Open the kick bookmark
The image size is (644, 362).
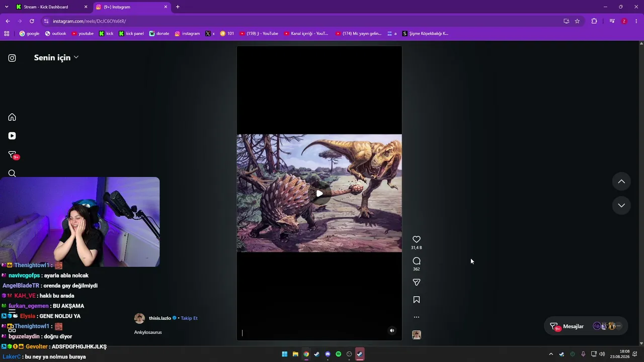click(x=106, y=34)
